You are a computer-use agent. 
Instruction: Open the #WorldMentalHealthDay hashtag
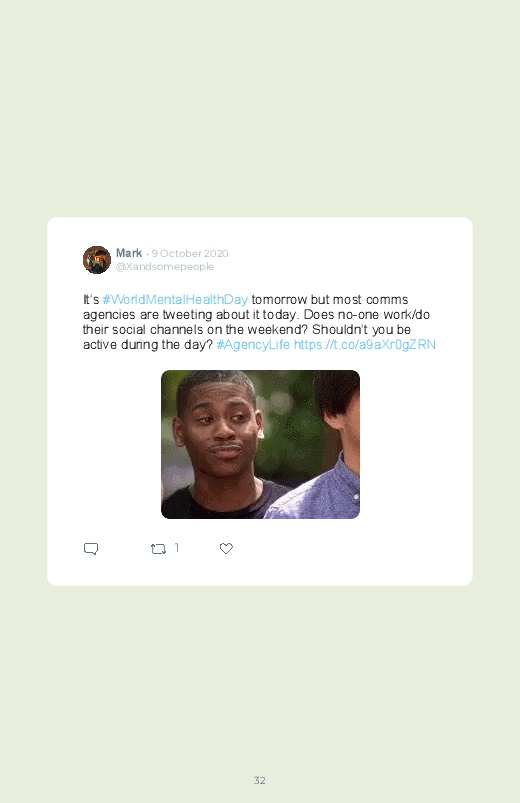point(175,299)
